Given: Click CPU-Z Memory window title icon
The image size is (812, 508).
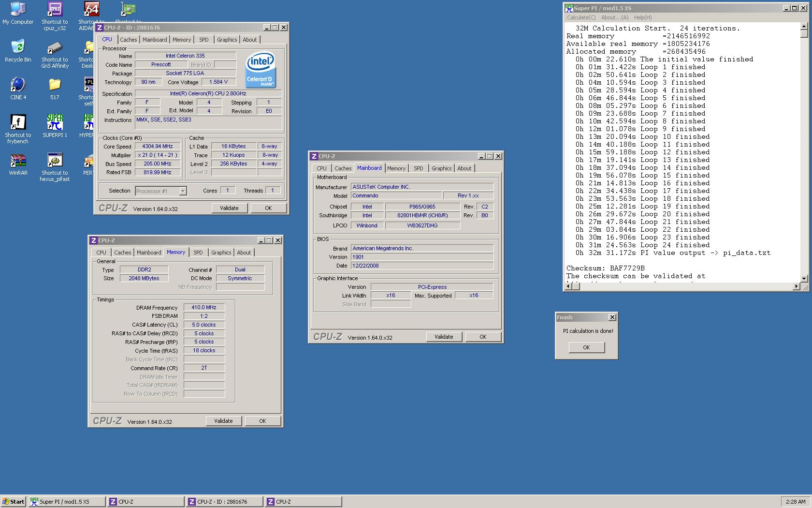Looking at the screenshot, I should (x=94, y=240).
